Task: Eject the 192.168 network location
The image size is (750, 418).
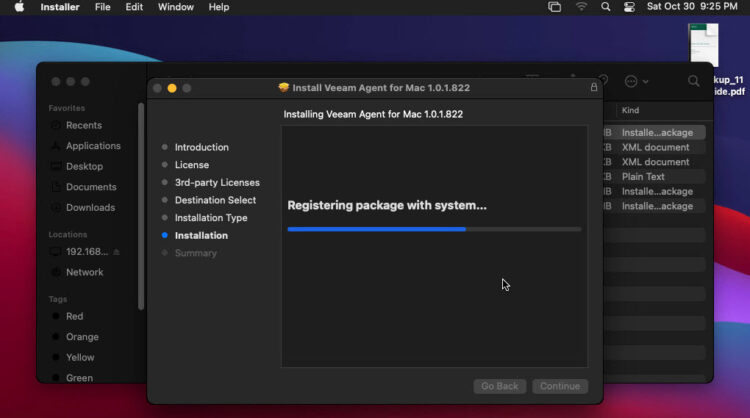Action: coord(116,252)
